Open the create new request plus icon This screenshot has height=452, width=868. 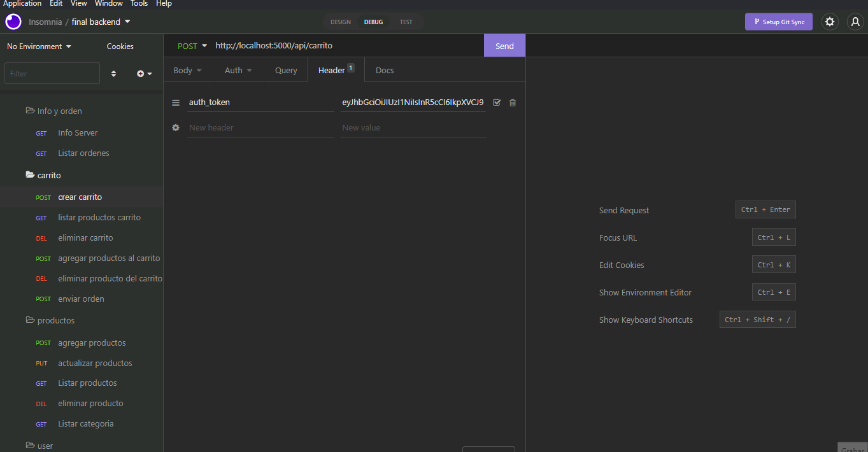coord(141,73)
